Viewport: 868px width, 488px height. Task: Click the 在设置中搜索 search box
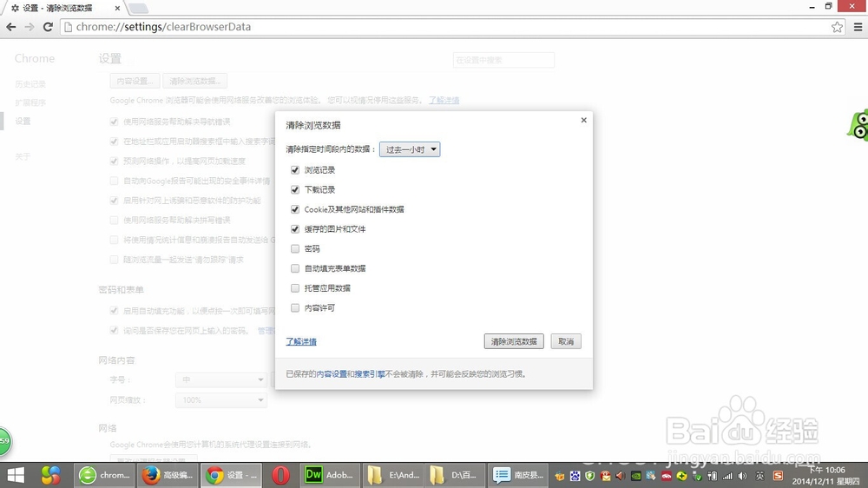[x=503, y=60]
